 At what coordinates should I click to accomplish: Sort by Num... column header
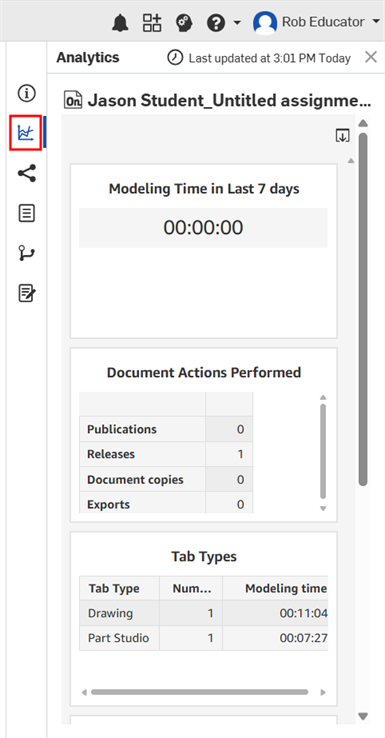click(191, 588)
